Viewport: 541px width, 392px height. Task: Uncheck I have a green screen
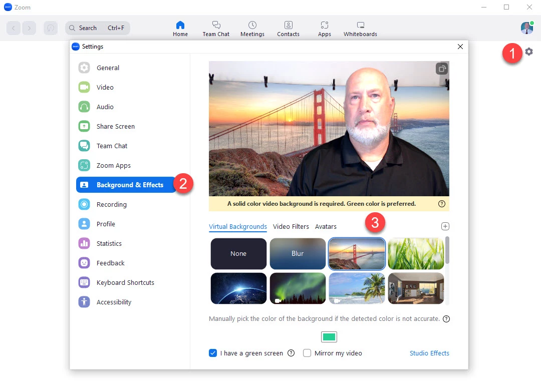[213, 353]
